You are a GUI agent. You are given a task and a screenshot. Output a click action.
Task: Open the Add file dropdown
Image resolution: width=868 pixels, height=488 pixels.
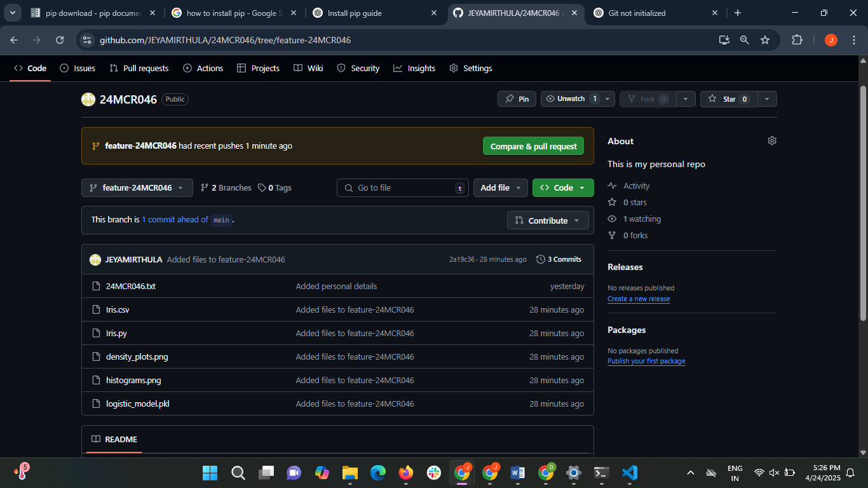click(501, 187)
